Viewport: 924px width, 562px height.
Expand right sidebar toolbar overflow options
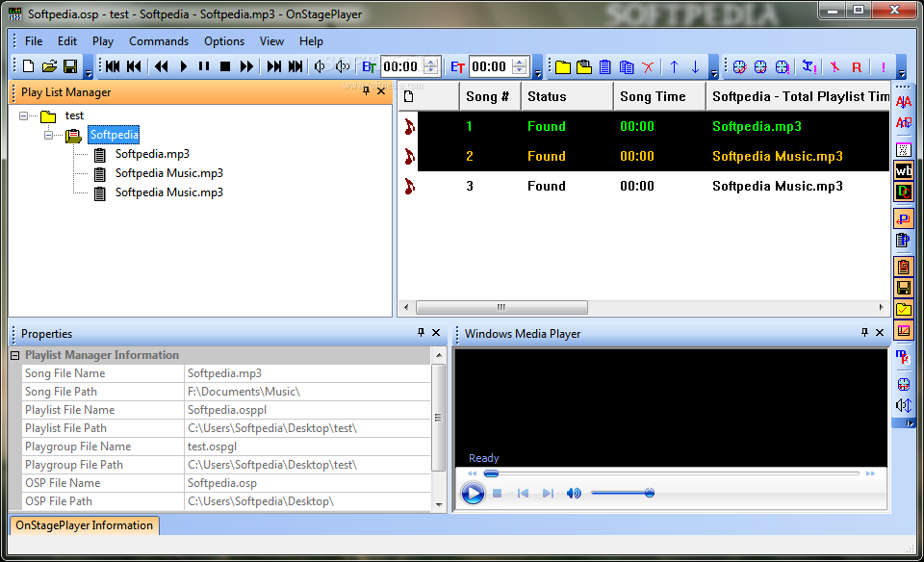pos(910,423)
